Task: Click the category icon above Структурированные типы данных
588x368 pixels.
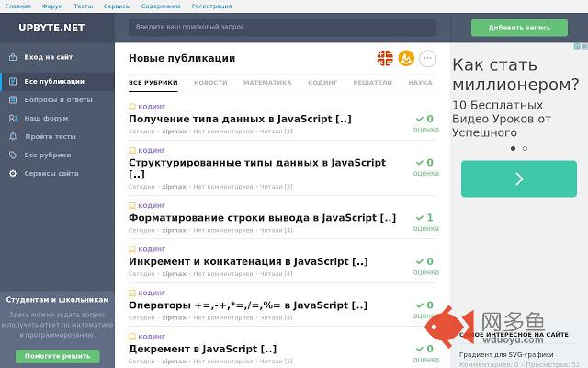Action: [x=132, y=150]
